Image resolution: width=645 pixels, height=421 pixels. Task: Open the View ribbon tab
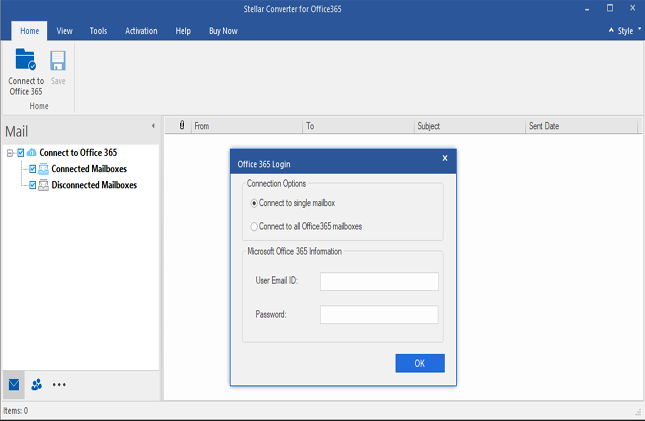(65, 31)
